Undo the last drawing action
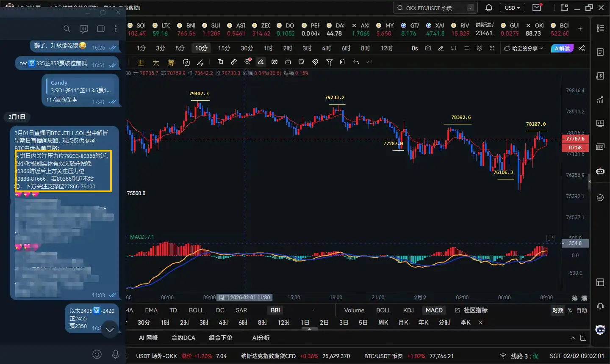The image size is (610, 364). pos(356,62)
